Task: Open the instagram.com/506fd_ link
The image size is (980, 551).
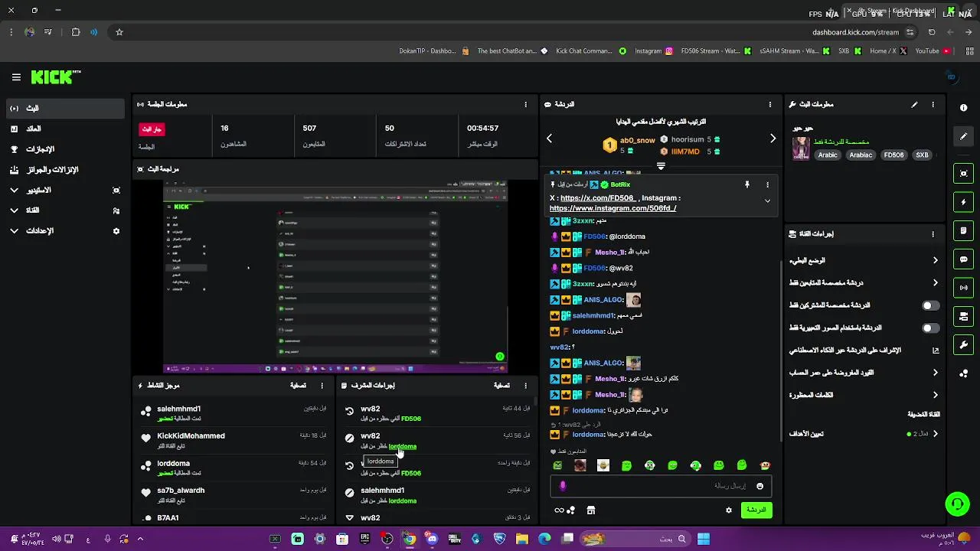Action: pyautogui.click(x=613, y=208)
